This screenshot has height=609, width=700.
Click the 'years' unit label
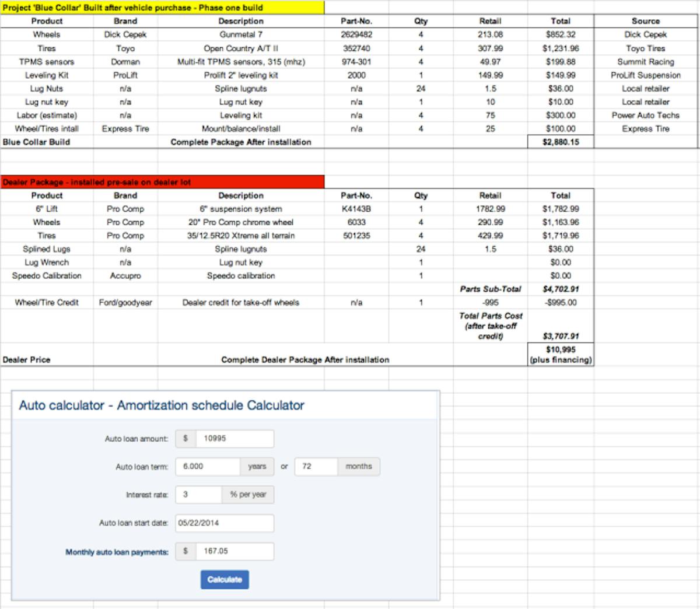(257, 466)
